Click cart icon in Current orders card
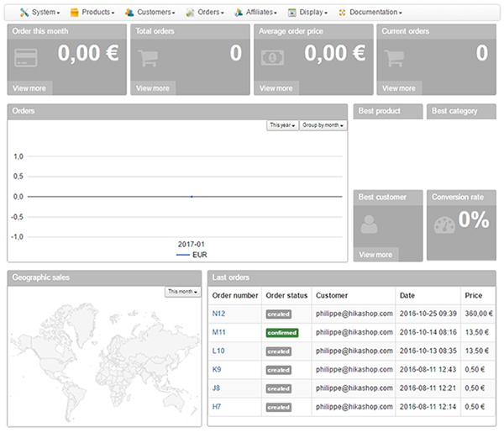Screen dimensions: 504x433 (x=394, y=58)
